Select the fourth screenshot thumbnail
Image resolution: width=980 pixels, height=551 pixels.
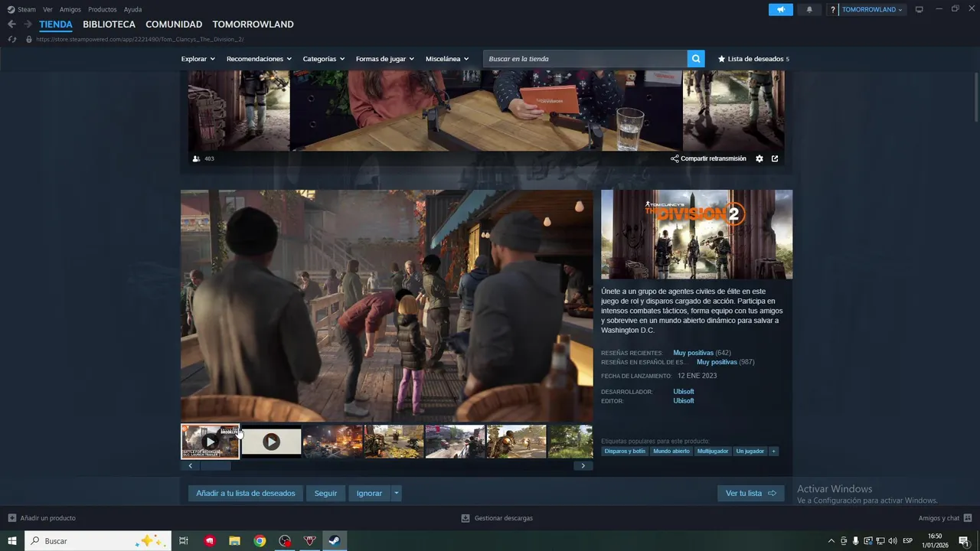point(394,442)
